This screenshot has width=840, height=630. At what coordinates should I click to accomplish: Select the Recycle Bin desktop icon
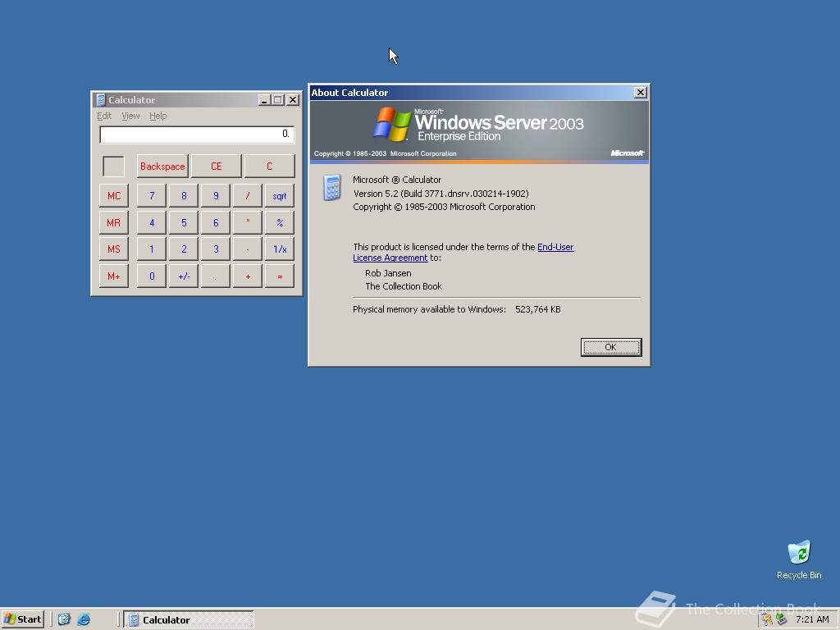coord(799,559)
